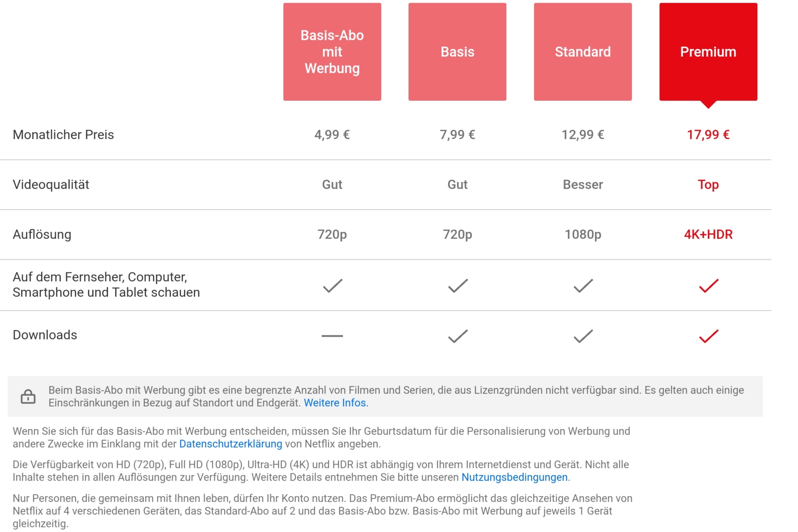Click the 17,99 € Premium price
This screenshot has height=532, width=798.
click(x=708, y=135)
